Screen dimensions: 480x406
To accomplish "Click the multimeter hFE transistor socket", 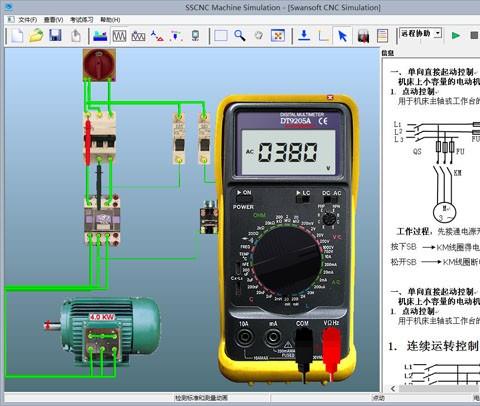I will (x=329, y=219).
